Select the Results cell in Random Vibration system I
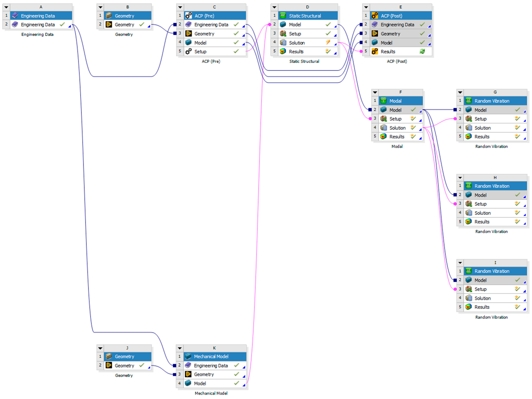The image size is (532, 399). click(x=482, y=307)
